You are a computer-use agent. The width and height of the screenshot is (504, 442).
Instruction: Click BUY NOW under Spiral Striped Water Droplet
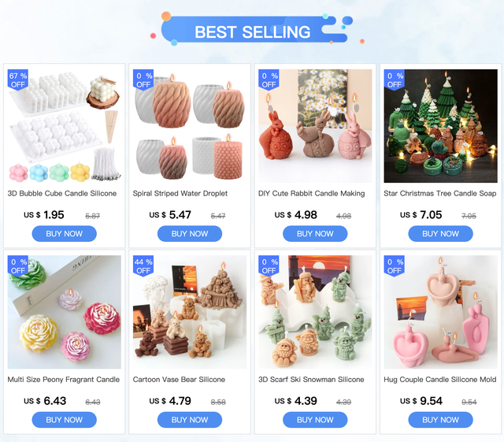coord(190,234)
